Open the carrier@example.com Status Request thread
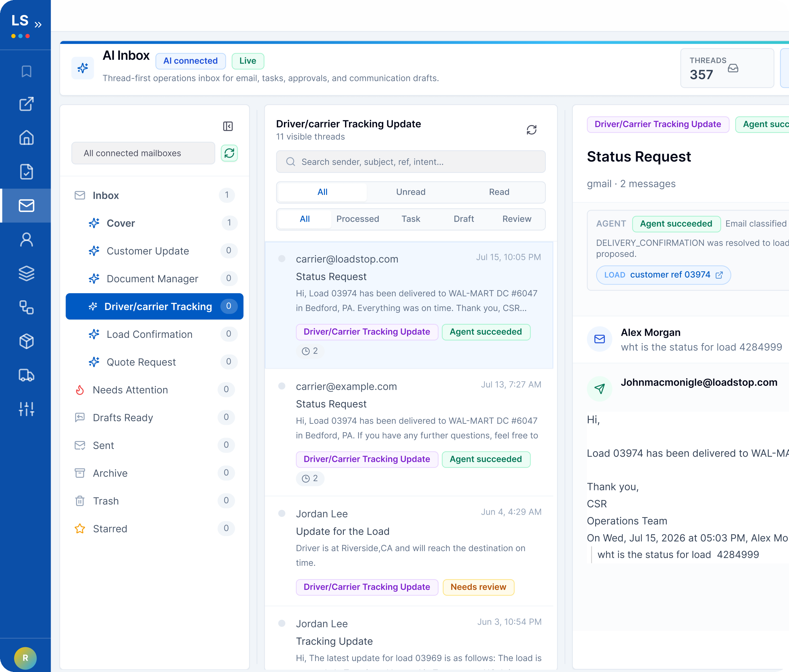789x672 pixels. [409, 433]
